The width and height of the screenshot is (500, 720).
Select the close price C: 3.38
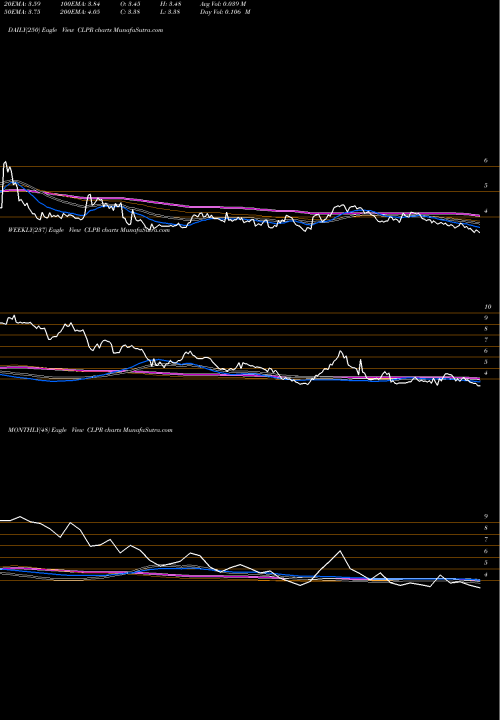[130, 12]
